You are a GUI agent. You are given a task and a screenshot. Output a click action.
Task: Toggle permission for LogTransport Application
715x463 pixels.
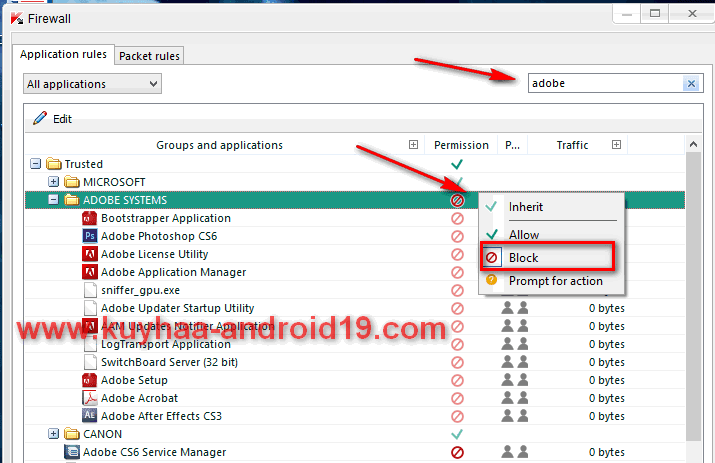[457, 344]
